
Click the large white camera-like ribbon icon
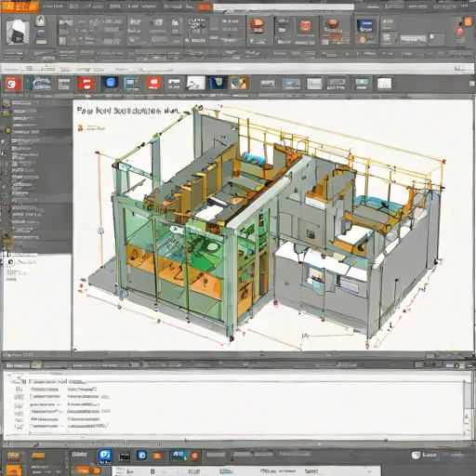coord(18,32)
